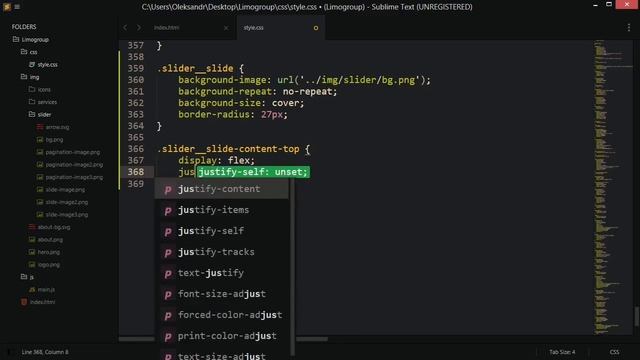
Task: Click slide-image2.png file icon
Action: pyautogui.click(x=40, y=202)
